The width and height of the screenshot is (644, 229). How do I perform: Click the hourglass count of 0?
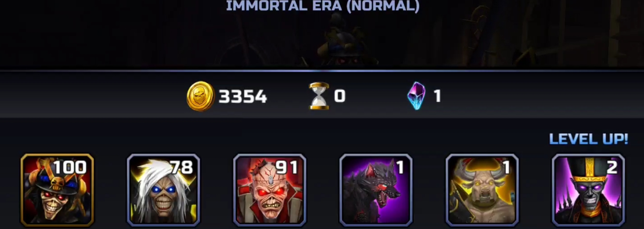click(x=340, y=96)
